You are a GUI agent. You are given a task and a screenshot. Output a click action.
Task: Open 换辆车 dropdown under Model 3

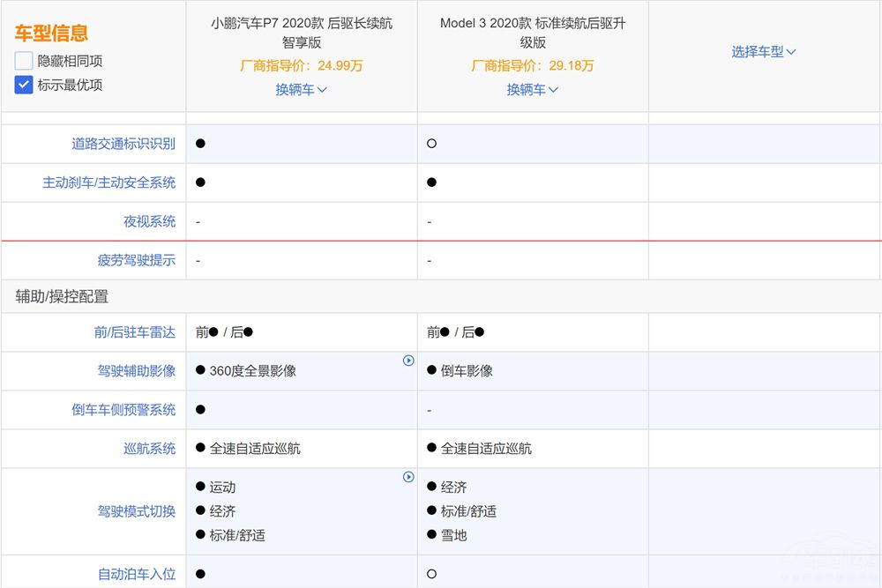click(532, 89)
